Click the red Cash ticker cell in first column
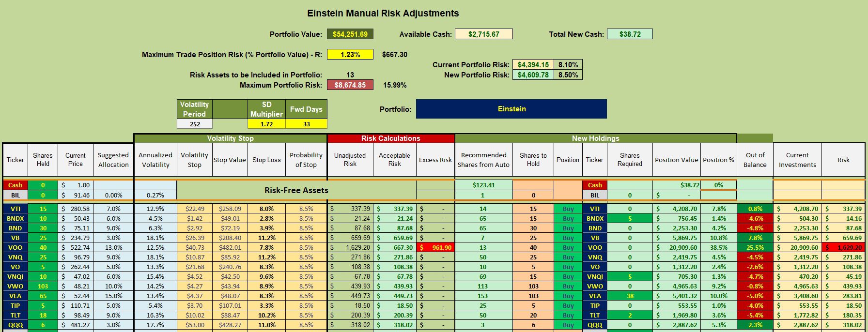This screenshot has height=332, width=868. 15,185
